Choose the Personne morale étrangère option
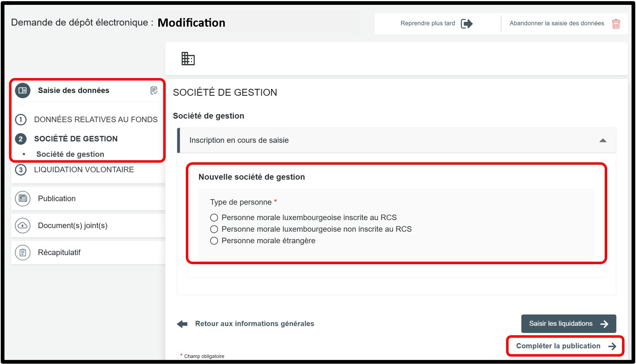The image size is (636, 364). [x=214, y=241]
